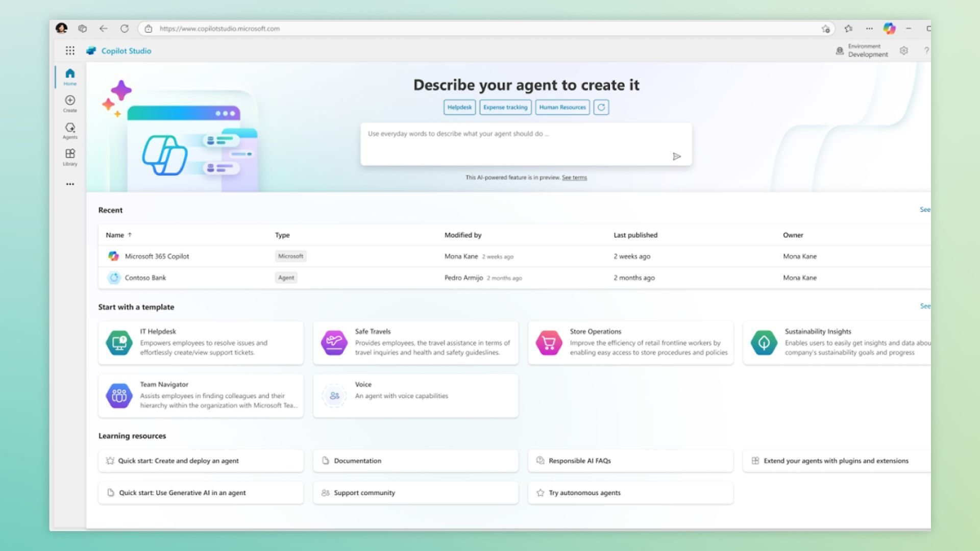980x551 pixels.
Task: Reload the page with browser refresh
Action: coord(125,29)
